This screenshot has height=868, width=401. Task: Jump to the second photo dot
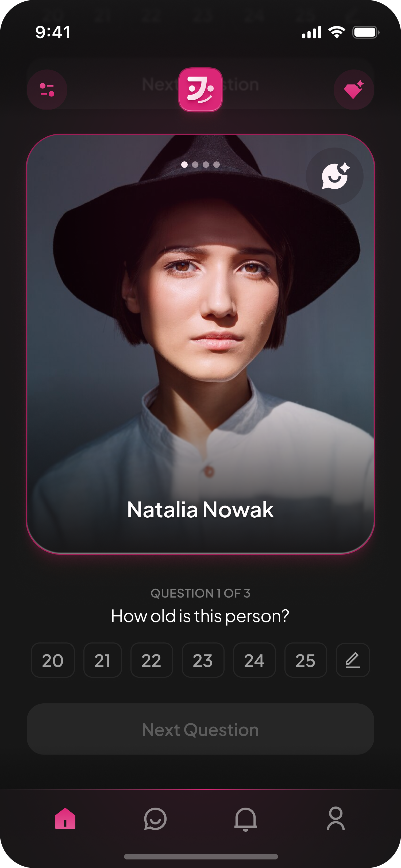195,164
